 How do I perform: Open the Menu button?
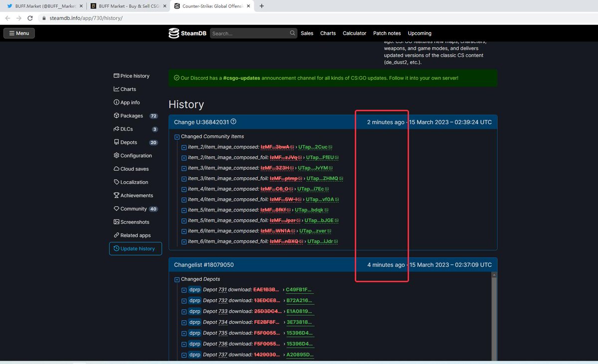pyautogui.click(x=19, y=33)
